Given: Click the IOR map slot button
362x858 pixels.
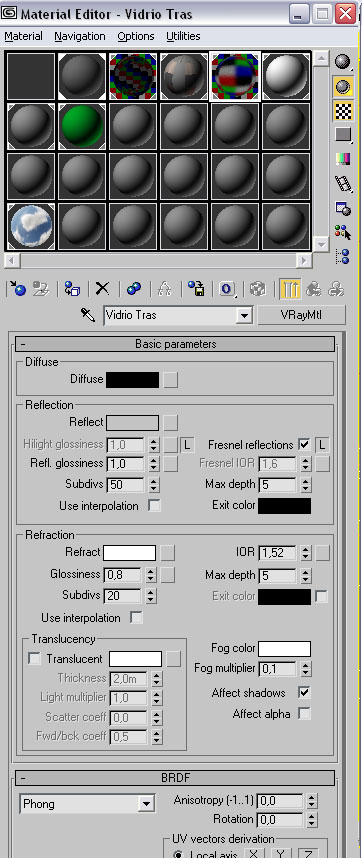Looking at the screenshot, I should click(323, 553).
